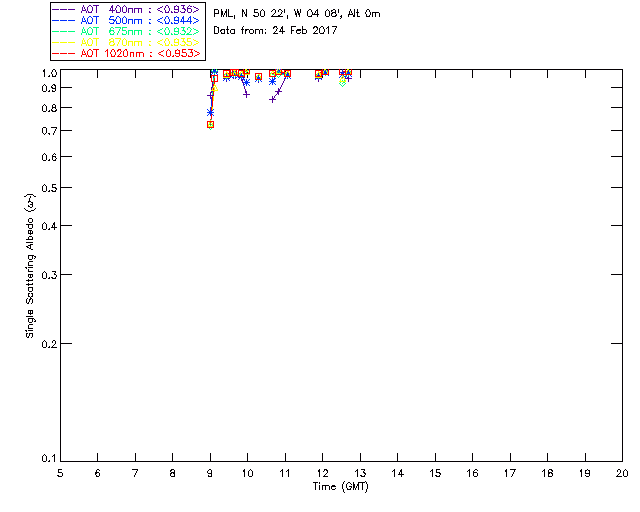The image size is (640, 512).
Task: Click the Time (GMT) axis label
Action: (341, 486)
